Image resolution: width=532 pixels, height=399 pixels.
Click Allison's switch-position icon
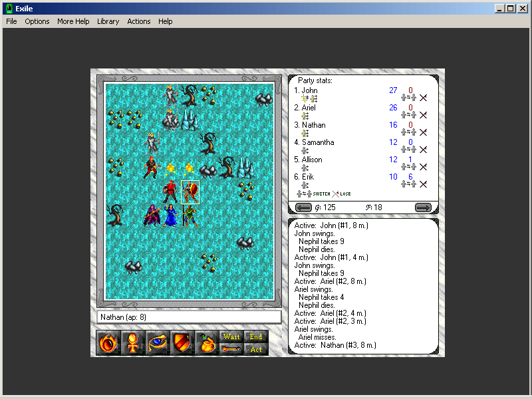tap(408, 167)
